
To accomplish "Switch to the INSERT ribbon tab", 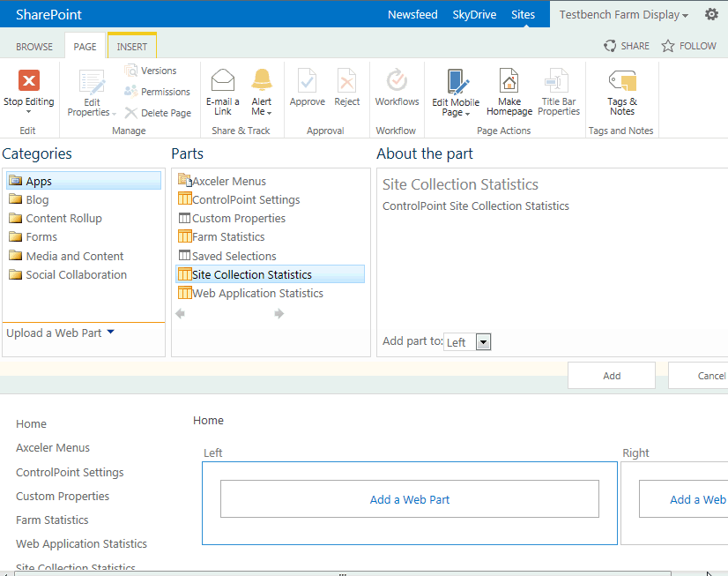I will tap(132, 47).
